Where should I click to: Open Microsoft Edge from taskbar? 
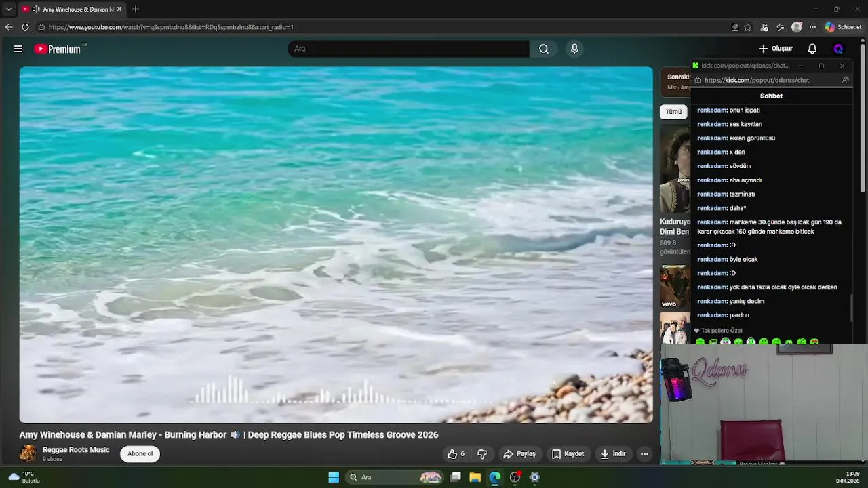coord(495,477)
